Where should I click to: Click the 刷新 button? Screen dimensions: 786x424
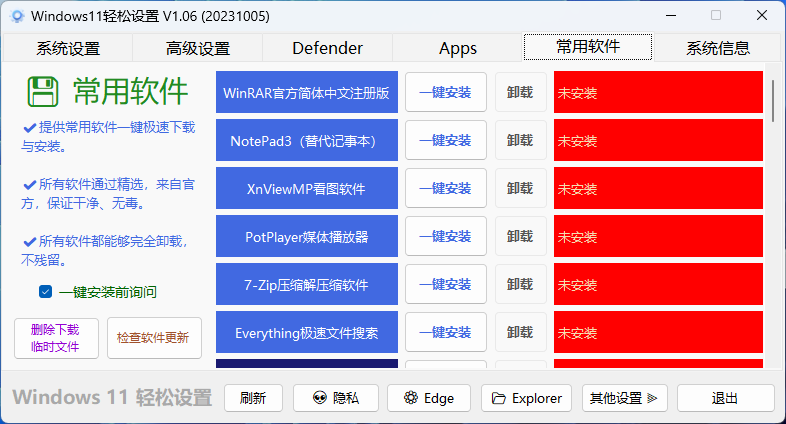tap(253, 398)
